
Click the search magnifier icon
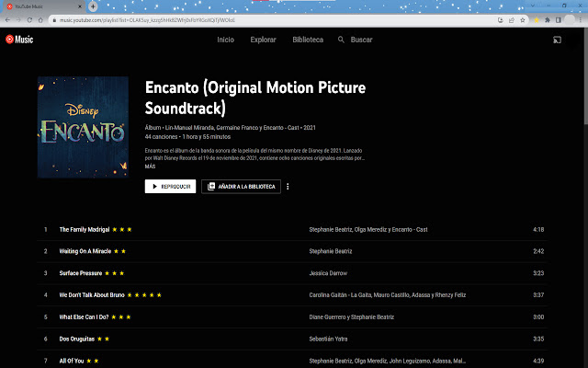[342, 40]
